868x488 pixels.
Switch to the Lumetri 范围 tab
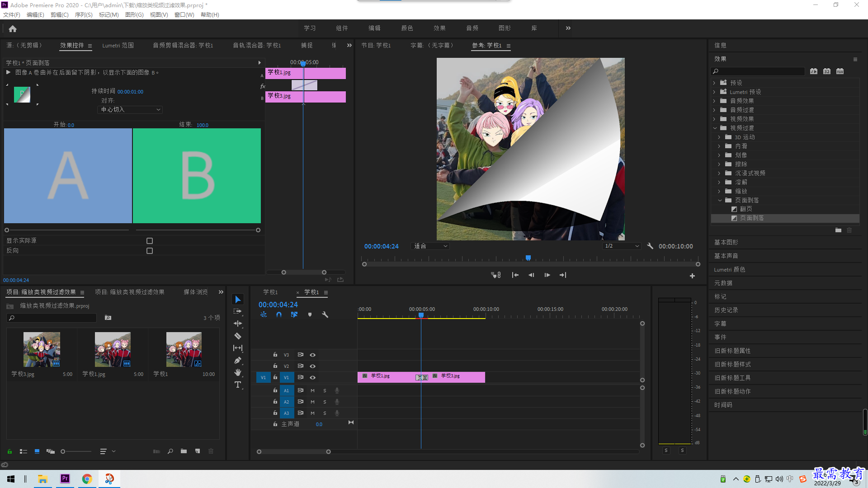[118, 46]
